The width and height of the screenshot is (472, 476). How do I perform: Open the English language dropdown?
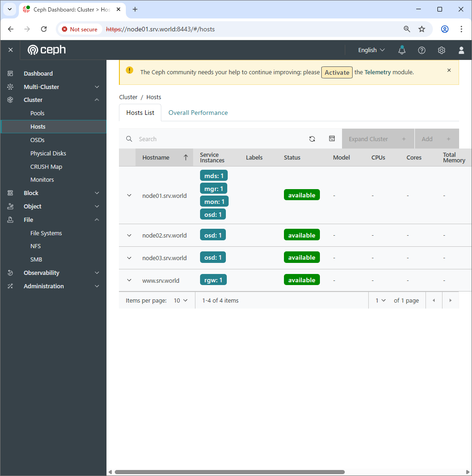click(x=371, y=50)
